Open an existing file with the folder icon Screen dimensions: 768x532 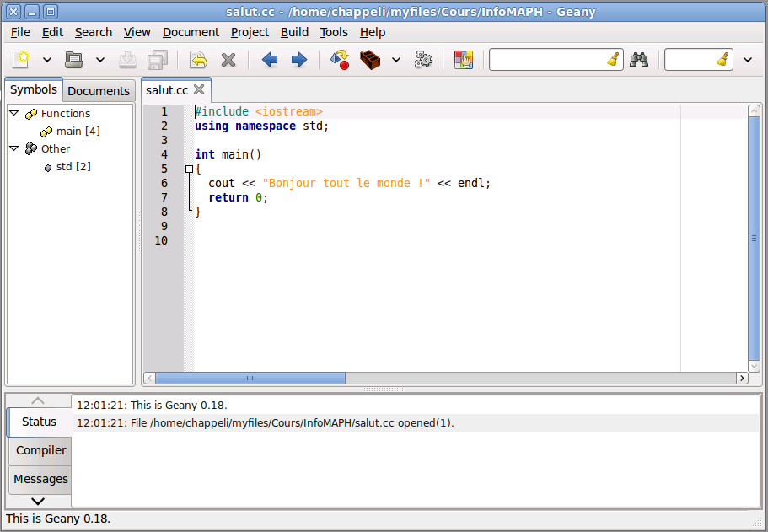[x=74, y=60]
